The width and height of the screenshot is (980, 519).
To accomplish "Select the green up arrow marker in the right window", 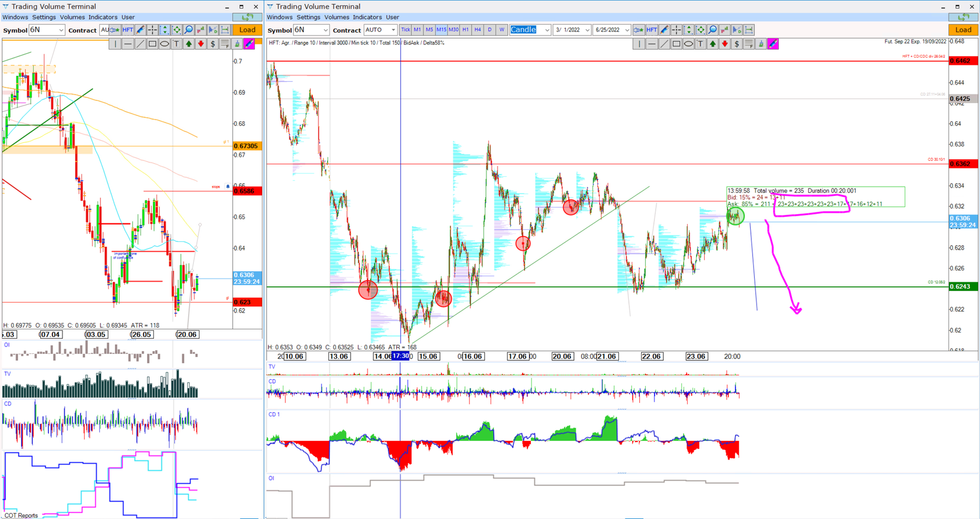I will tap(713, 44).
